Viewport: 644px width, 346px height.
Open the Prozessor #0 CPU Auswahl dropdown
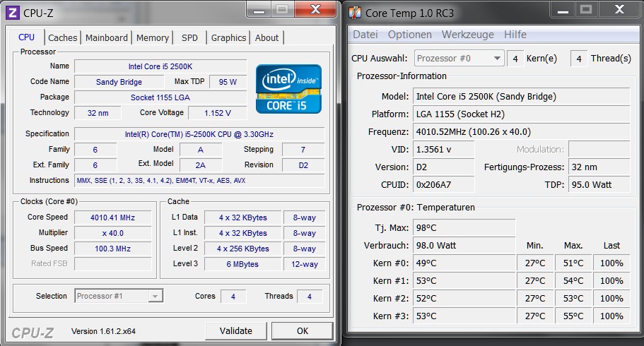pos(459,59)
